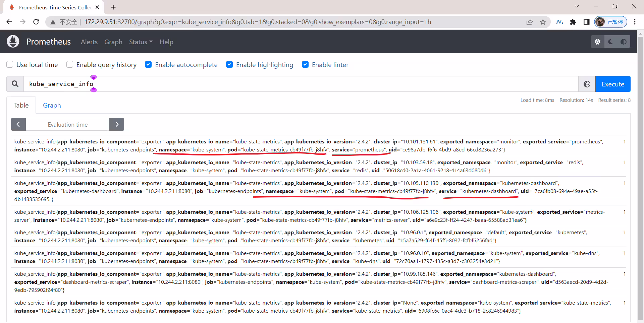Enable query history checkbox
The height and width of the screenshot is (323, 644).
pyautogui.click(x=70, y=64)
